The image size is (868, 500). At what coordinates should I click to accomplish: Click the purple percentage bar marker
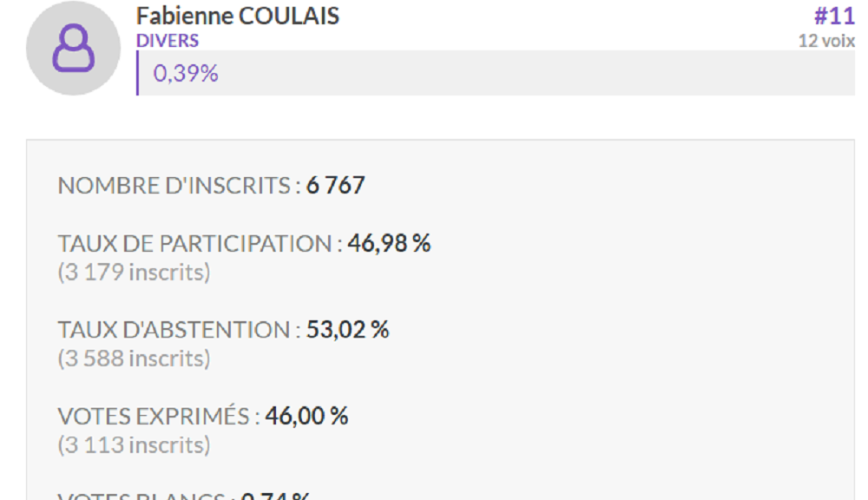point(137,73)
